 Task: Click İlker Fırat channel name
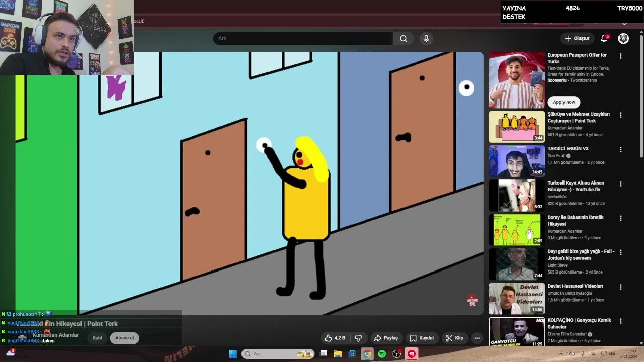point(556,156)
